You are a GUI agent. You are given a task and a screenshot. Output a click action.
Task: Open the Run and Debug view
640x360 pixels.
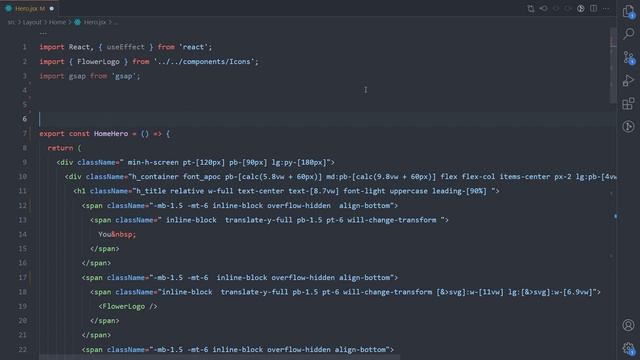point(629,80)
